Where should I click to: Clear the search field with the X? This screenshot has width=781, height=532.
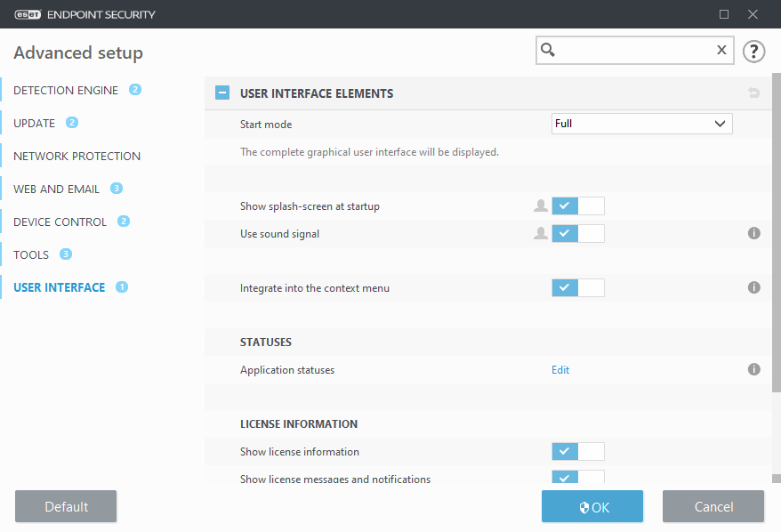tap(721, 51)
